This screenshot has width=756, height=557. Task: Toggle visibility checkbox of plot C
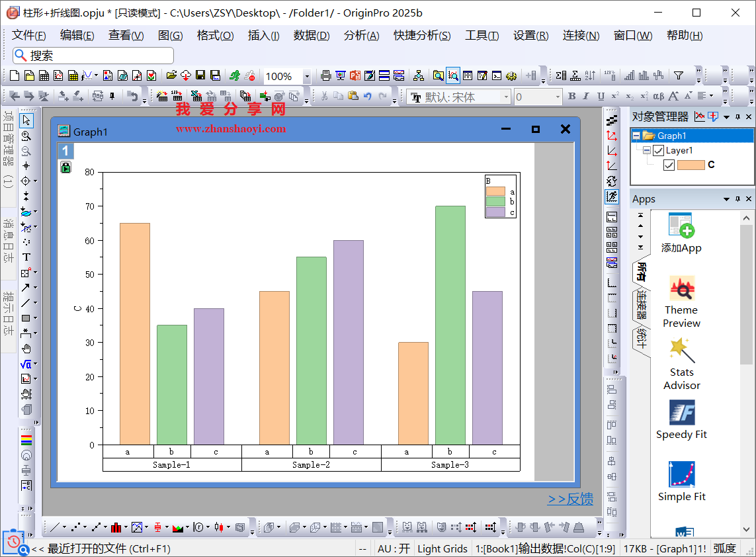click(x=669, y=165)
